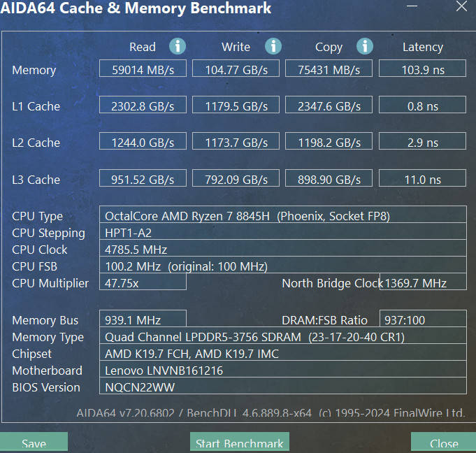The width and height of the screenshot is (476, 453).
Task: Click the North Bridge Clock label
Action: point(331,283)
